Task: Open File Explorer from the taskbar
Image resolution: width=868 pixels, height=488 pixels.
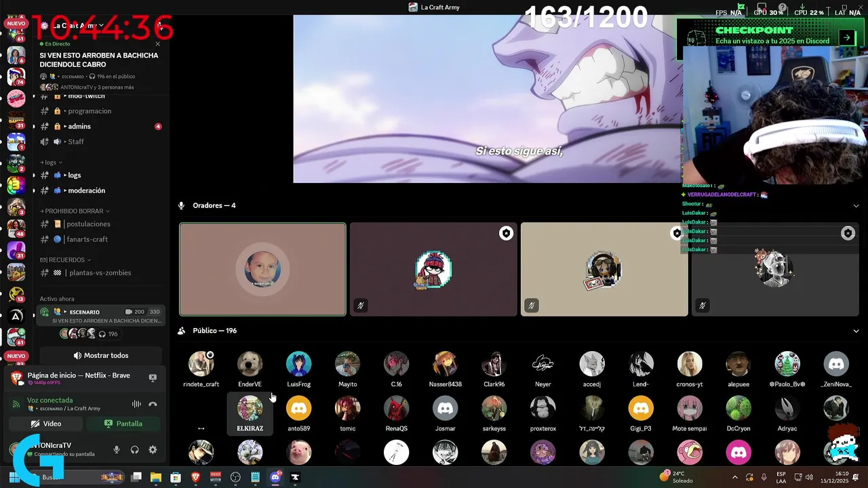Action: pos(156,477)
